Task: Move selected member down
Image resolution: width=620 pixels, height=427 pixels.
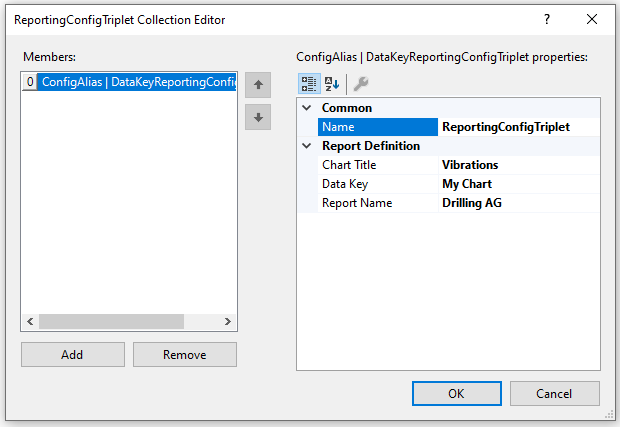Action: (258, 117)
